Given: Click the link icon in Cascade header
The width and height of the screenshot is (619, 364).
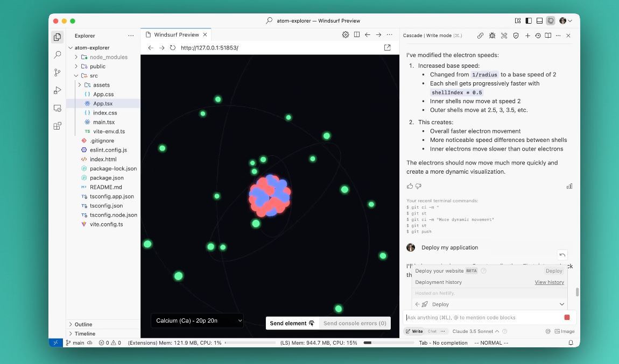Looking at the screenshot, I should click(x=480, y=35).
